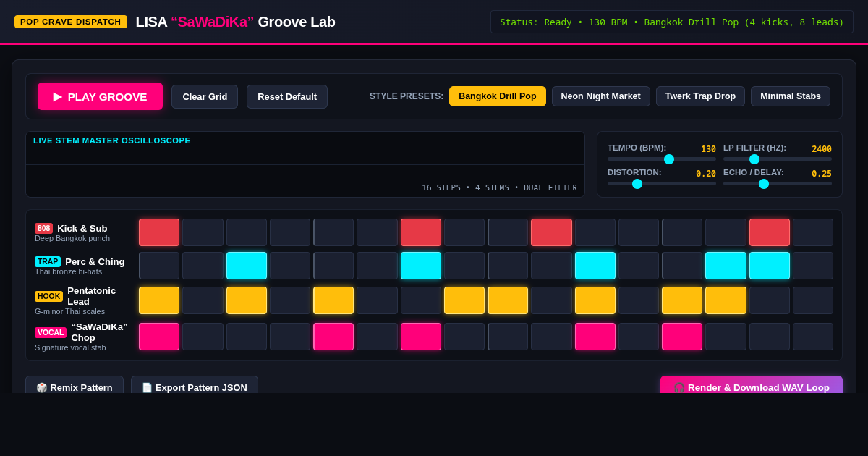The height and width of the screenshot is (456, 868).
Task: Turn off Pentatonic Lead step 14
Action: pos(726,300)
